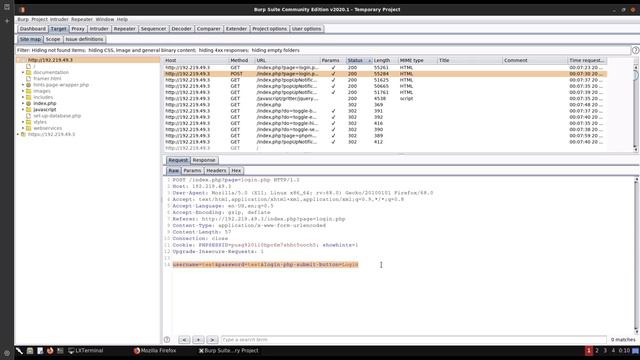Sort by the Status column header
This screenshot has width=640, height=360.
click(359, 60)
